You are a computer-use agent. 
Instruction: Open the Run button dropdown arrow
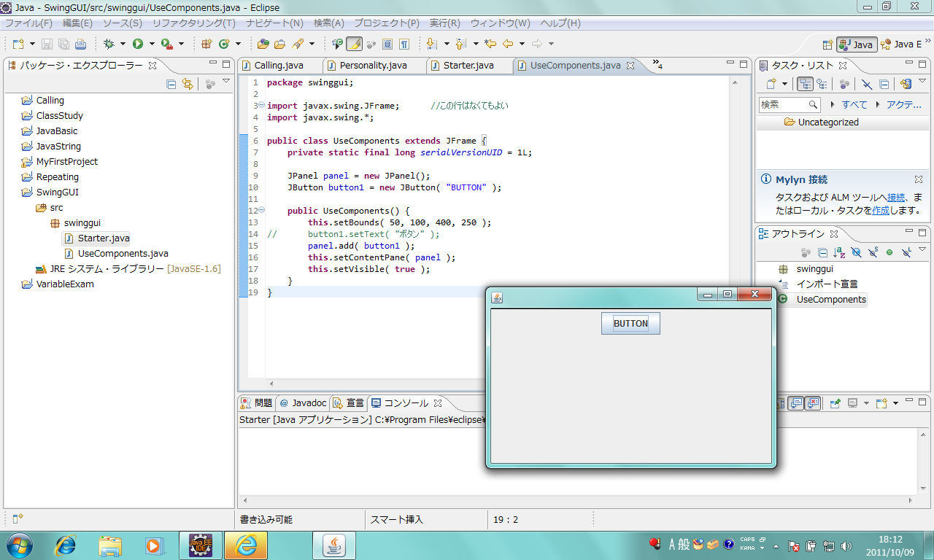pos(150,44)
